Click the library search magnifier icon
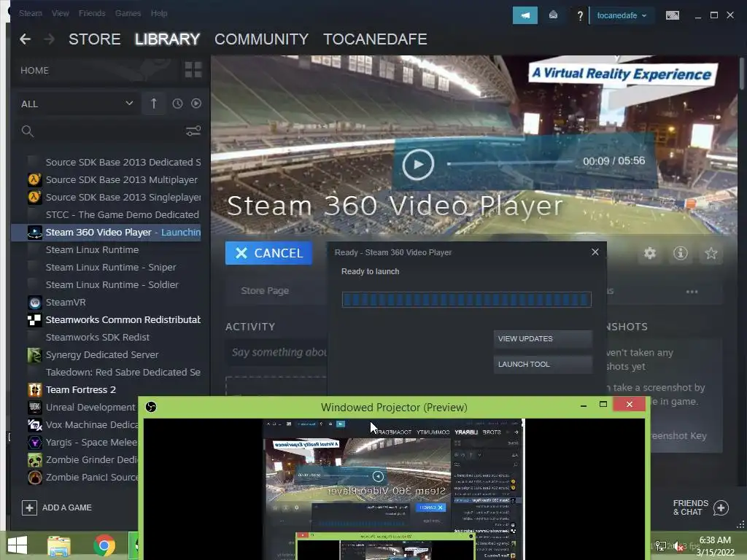The width and height of the screenshot is (747, 560). (28, 131)
